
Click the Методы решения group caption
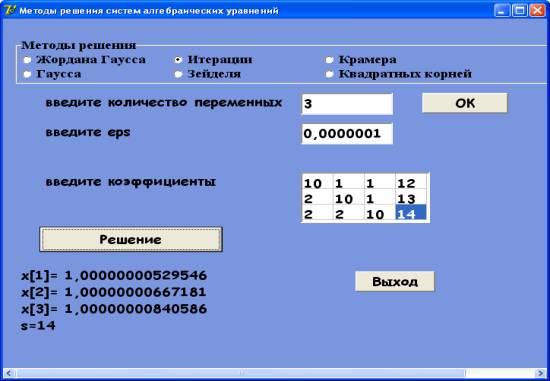(79, 45)
